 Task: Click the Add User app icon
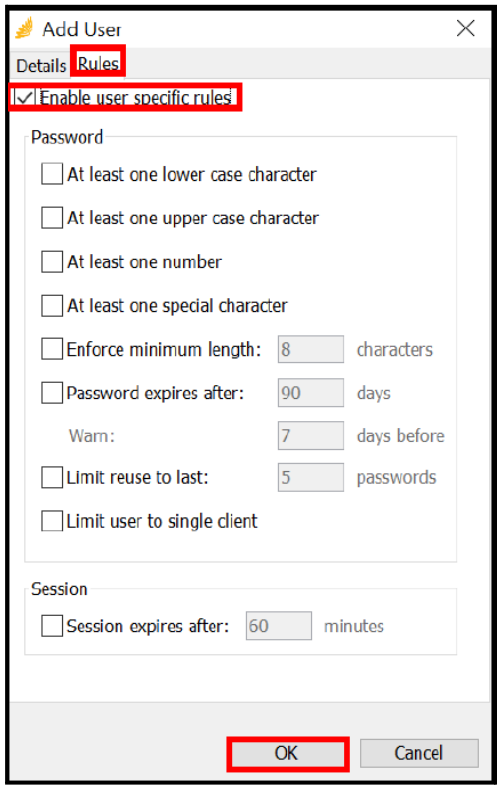(24, 28)
